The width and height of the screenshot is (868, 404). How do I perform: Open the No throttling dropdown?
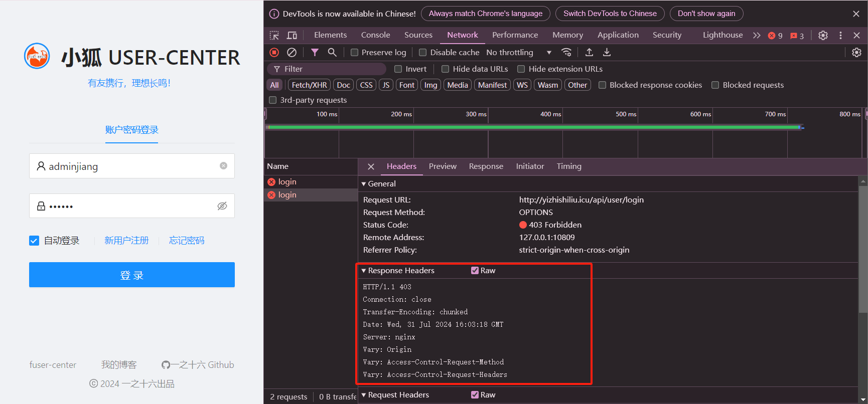519,52
